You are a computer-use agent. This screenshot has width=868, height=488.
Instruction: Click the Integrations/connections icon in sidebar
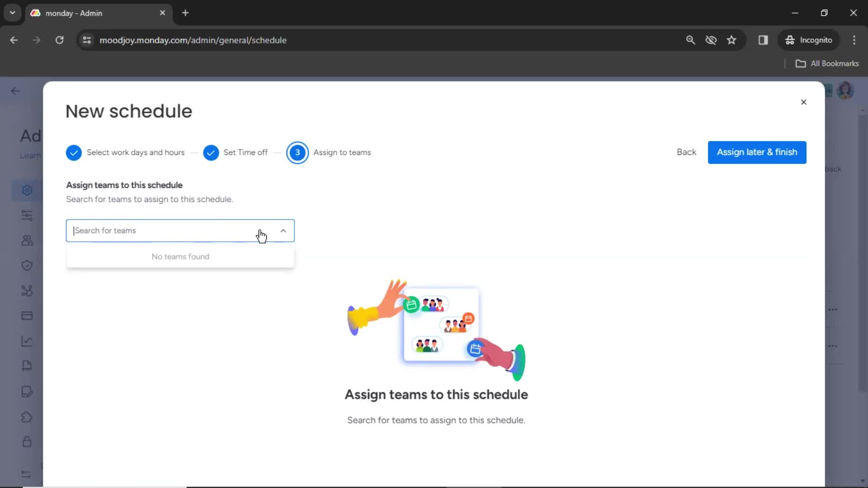tap(27, 290)
